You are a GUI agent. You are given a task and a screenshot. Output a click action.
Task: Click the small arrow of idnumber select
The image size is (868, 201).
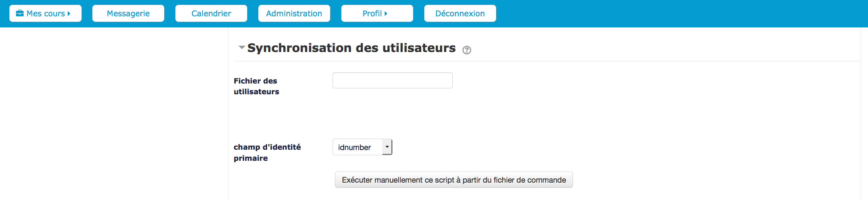click(387, 147)
